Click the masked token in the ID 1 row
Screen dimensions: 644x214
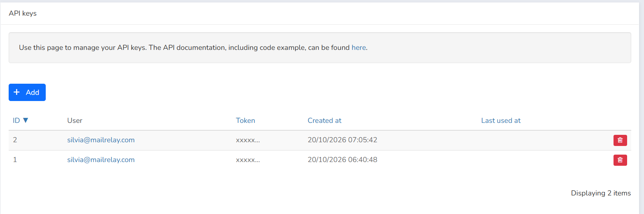pyautogui.click(x=248, y=160)
